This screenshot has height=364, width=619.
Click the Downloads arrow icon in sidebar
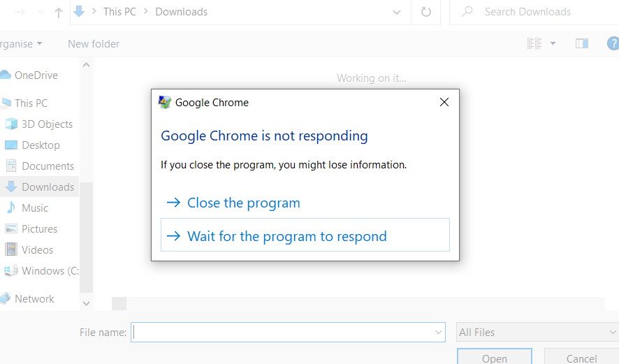[x=11, y=187]
